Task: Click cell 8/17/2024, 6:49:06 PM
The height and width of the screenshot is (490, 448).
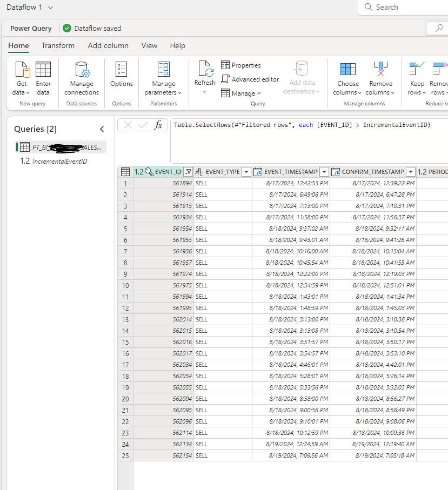Action: (x=291, y=194)
